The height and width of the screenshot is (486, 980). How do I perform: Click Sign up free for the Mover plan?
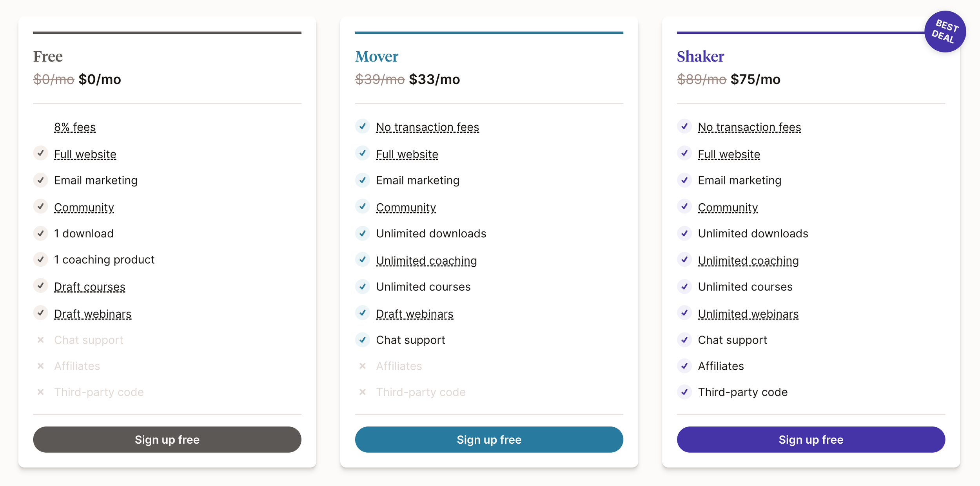[x=489, y=439]
